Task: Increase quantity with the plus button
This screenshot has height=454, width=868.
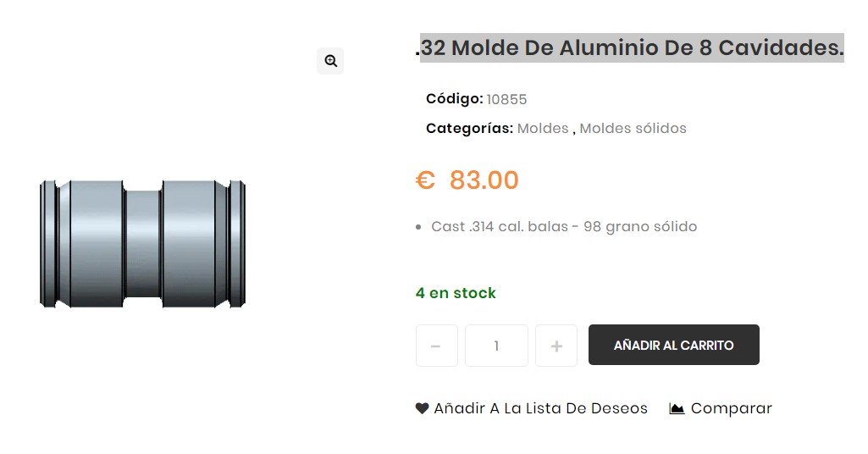Action: click(x=556, y=346)
